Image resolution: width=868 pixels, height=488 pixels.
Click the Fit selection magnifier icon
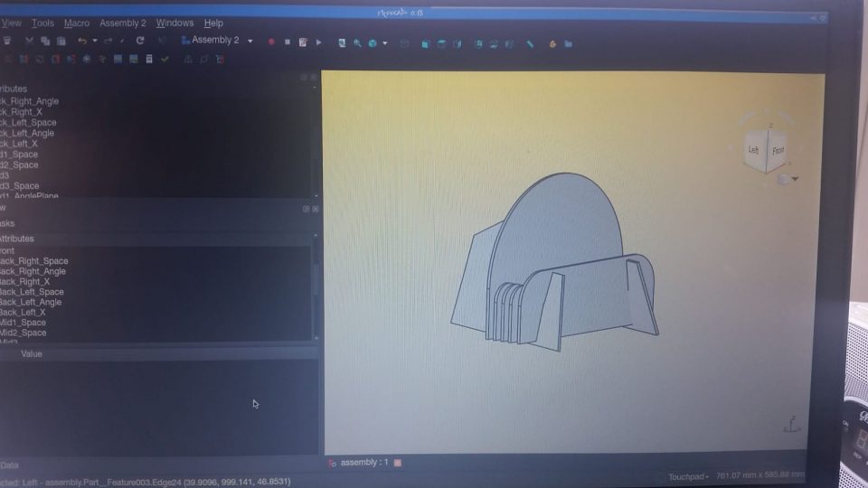(x=358, y=43)
